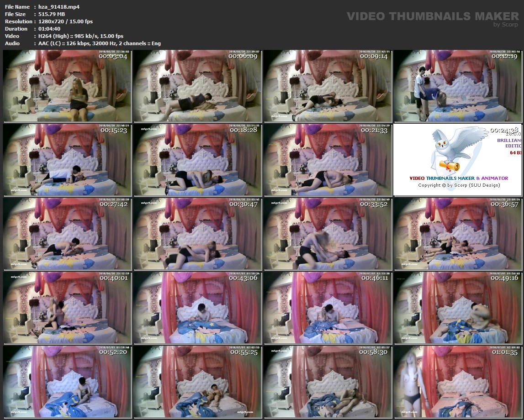Select the thumbnail stamped 00:12:19

pos(458,86)
